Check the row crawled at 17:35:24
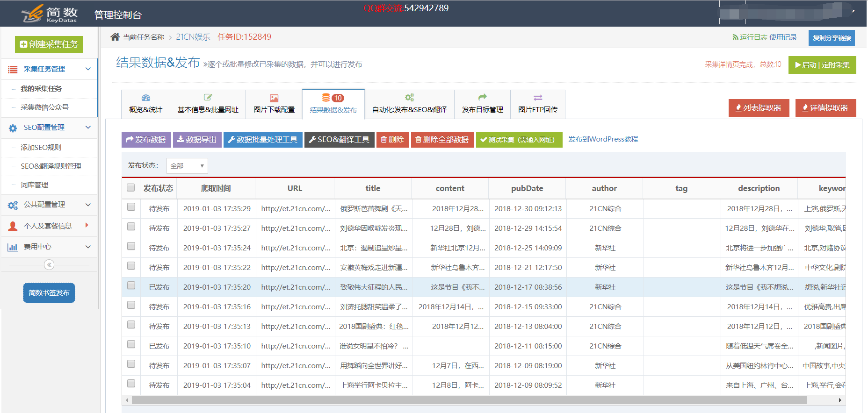This screenshot has width=868, height=413. [x=131, y=246]
